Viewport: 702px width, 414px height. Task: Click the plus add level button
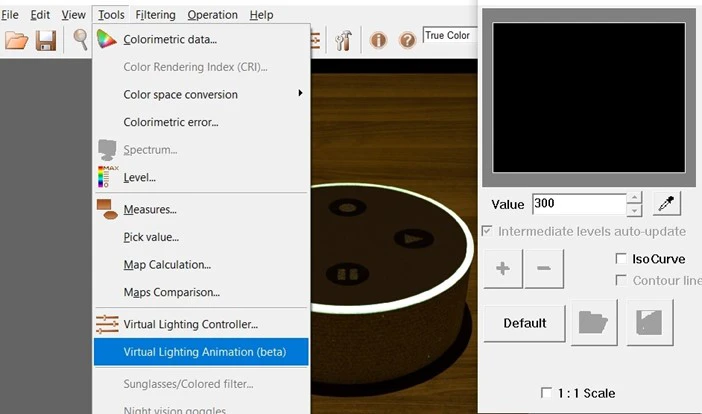click(503, 269)
